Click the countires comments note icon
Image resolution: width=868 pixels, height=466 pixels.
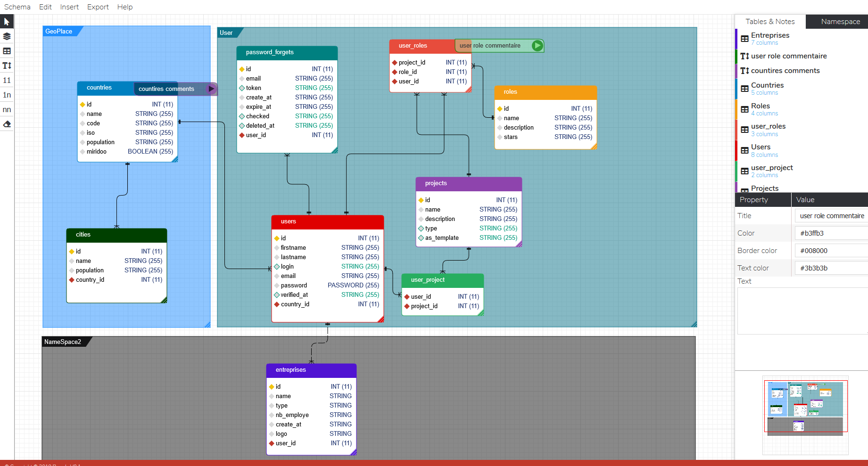coord(744,71)
